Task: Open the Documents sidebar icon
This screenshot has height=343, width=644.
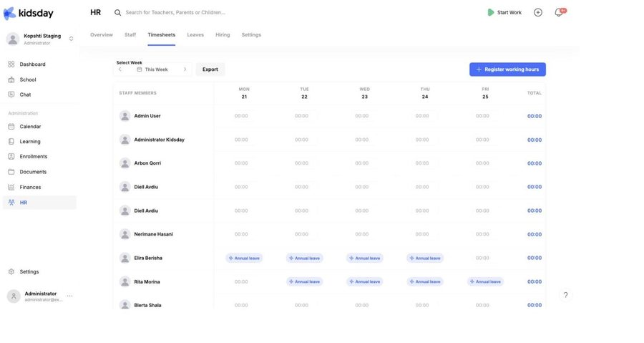Action: [11, 172]
